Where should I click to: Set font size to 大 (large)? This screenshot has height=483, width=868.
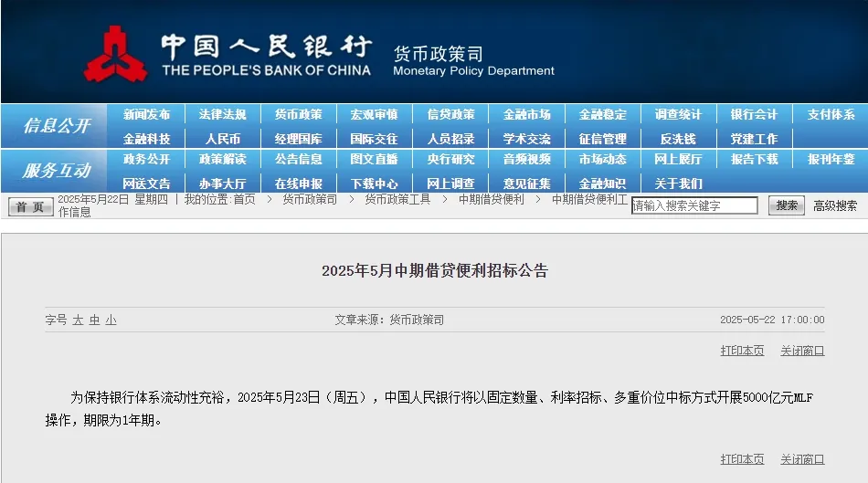coord(78,320)
